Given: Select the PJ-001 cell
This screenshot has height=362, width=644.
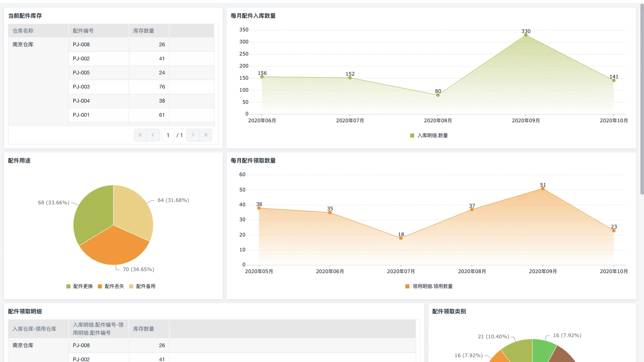Looking at the screenshot, I should [99, 115].
